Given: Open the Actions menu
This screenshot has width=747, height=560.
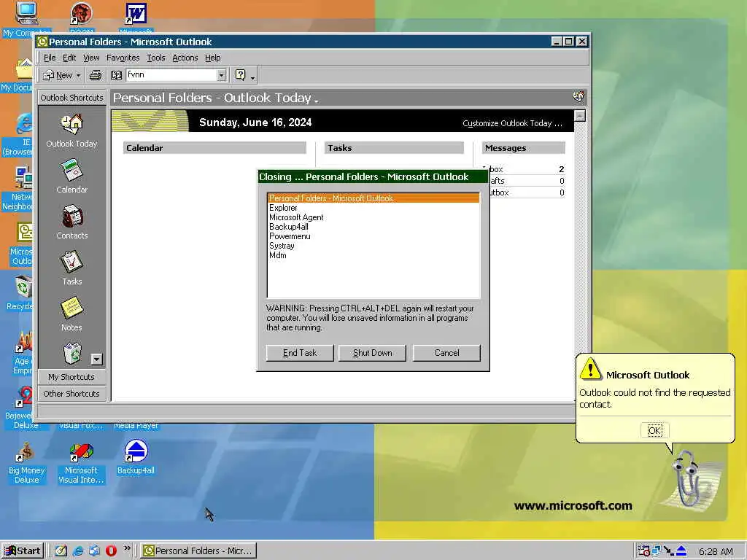Looking at the screenshot, I should [x=185, y=58].
